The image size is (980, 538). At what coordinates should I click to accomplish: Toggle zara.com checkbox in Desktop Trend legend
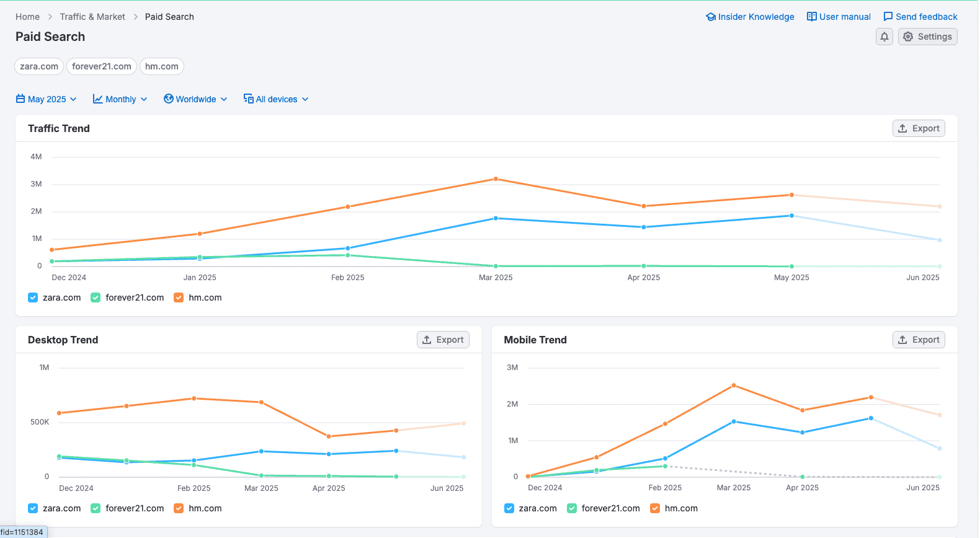click(x=33, y=508)
